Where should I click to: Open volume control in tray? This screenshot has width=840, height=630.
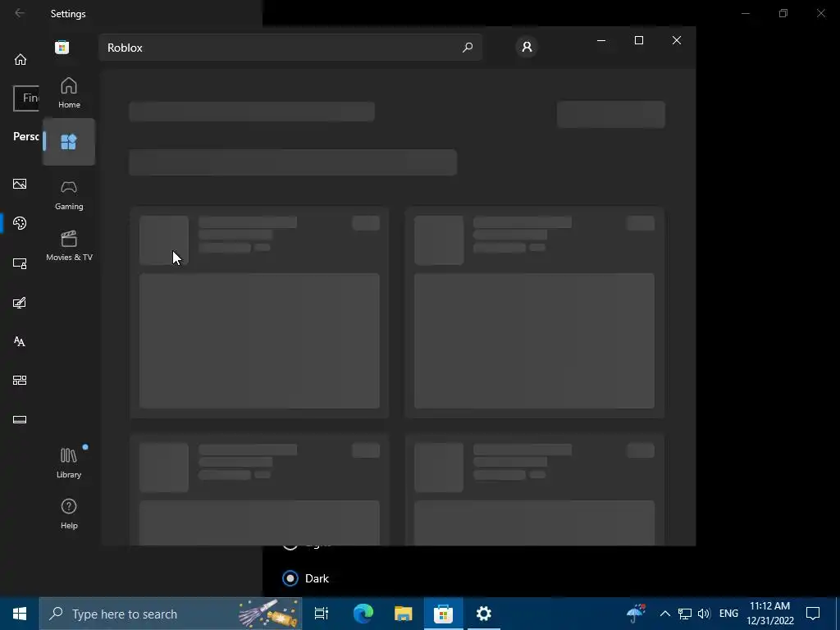tap(704, 614)
